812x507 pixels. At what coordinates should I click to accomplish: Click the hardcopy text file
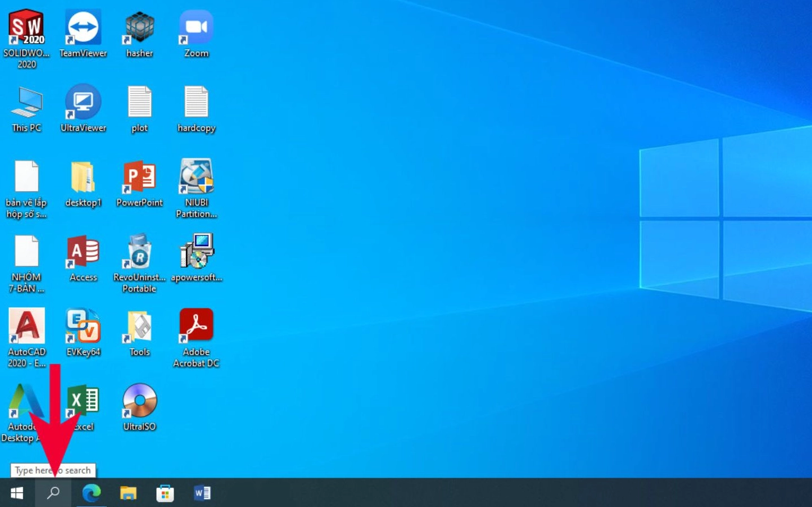pos(196,102)
